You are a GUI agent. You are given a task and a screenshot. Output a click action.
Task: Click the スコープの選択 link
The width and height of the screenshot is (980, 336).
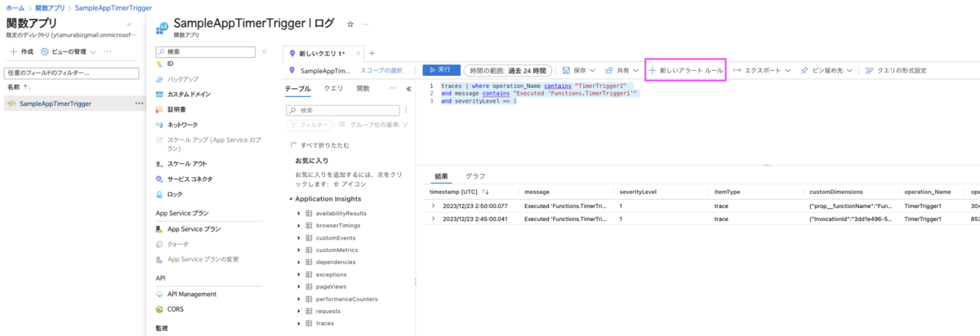pos(381,71)
